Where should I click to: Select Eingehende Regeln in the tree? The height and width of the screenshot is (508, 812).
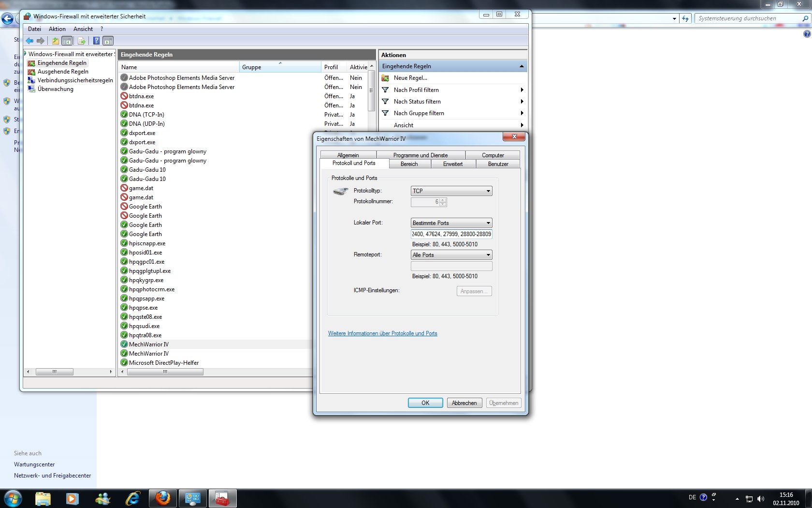click(x=62, y=63)
